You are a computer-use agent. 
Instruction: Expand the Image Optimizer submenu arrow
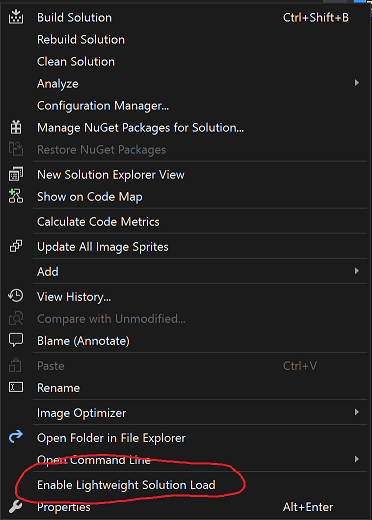[357, 412]
